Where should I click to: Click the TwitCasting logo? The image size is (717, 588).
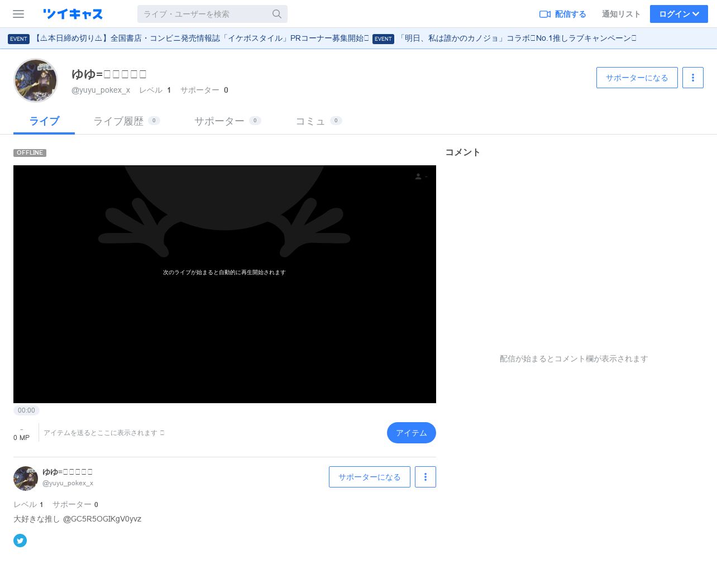point(73,14)
